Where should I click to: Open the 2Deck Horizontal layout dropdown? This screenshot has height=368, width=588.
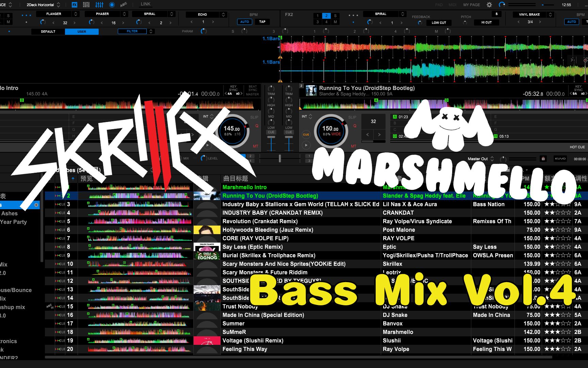43,5
